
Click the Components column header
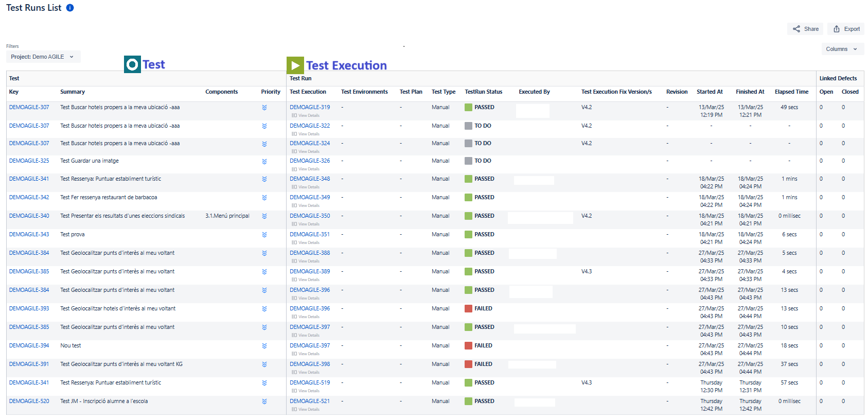222,92
